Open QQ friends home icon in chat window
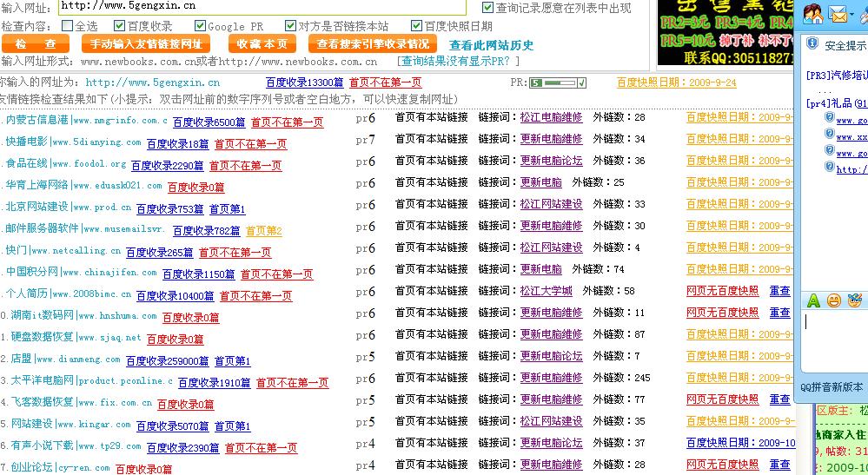This screenshot has width=868, height=475. pos(813,15)
